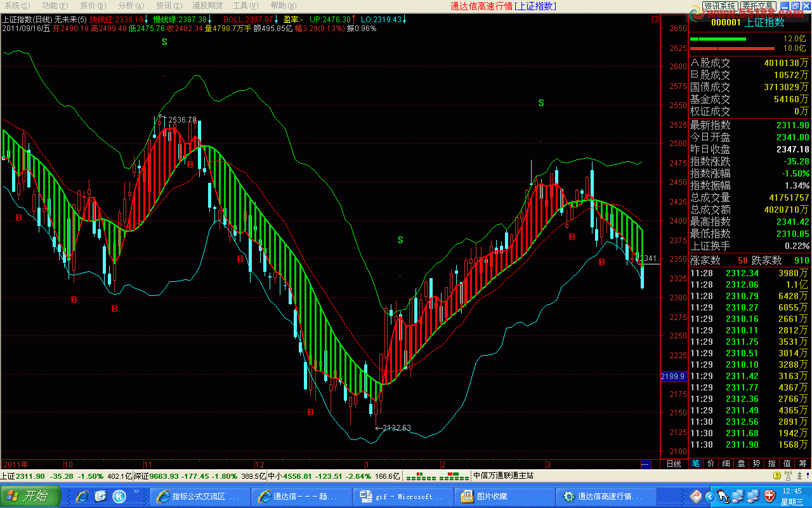Click the second quick launch icon

[x=100, y=496]
